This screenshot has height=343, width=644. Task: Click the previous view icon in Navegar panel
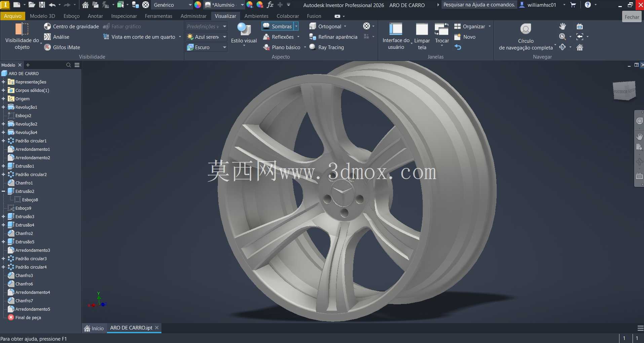[580, 37]
